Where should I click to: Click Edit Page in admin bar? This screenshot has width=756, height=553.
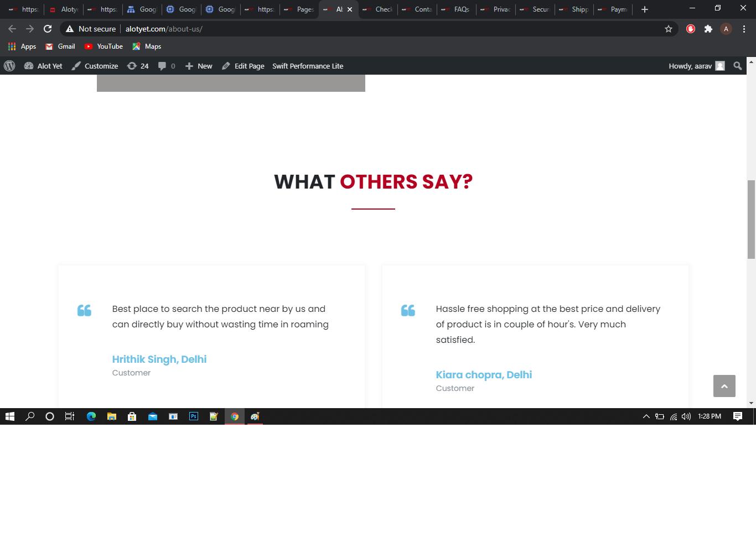[x=244, y=66]
